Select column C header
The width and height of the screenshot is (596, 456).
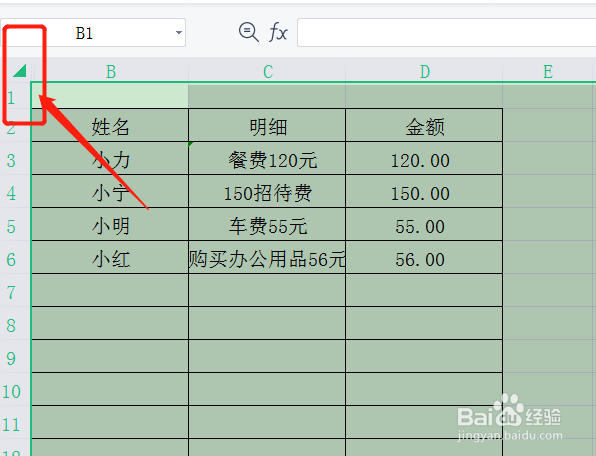[267, 71]
